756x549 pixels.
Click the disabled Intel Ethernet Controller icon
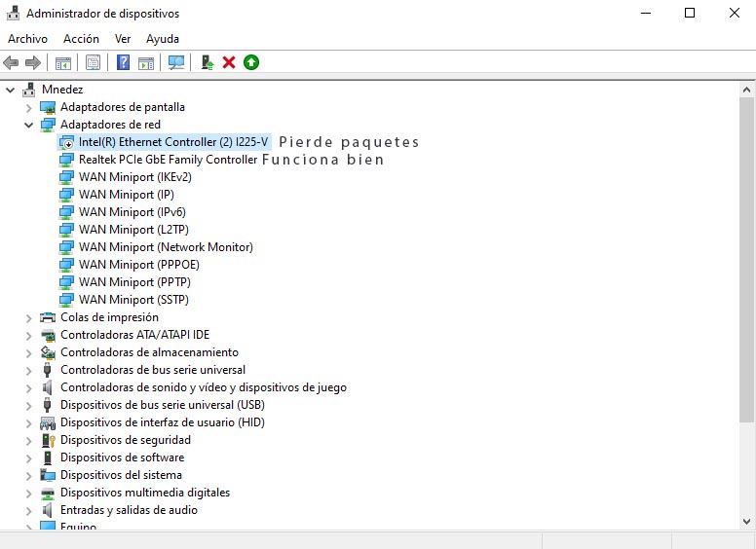click(66, 142)
